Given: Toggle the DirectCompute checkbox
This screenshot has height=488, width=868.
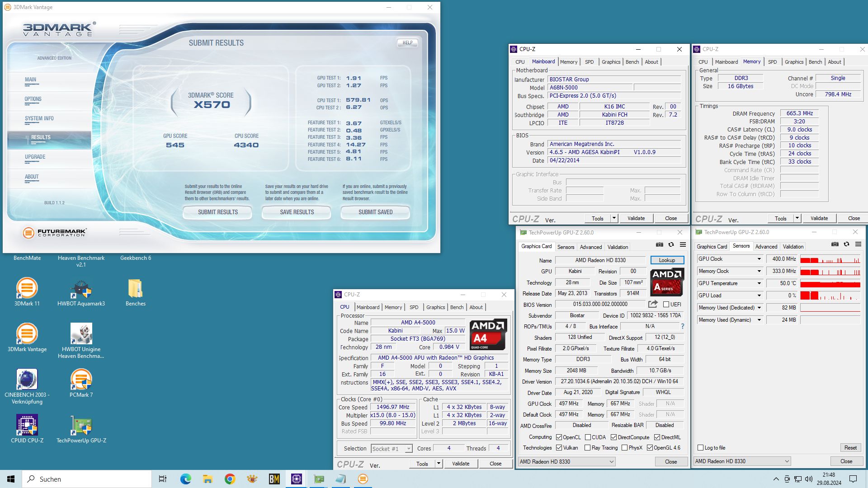Looking at the screenshot, I should coord(613,437).
